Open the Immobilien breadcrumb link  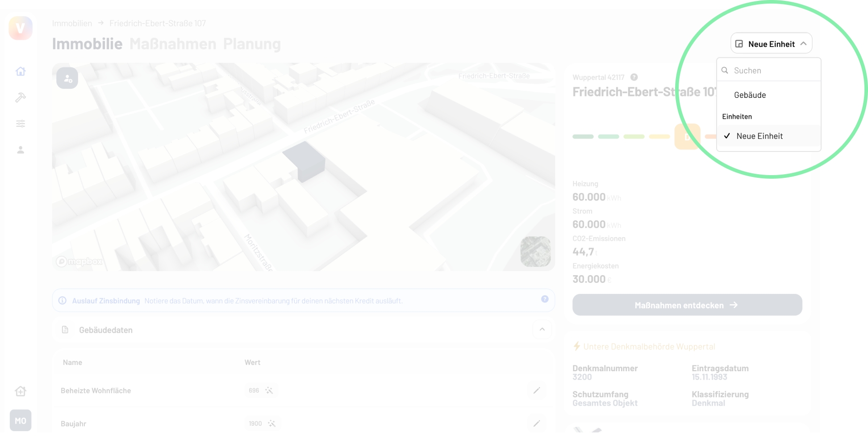point(72,23)
